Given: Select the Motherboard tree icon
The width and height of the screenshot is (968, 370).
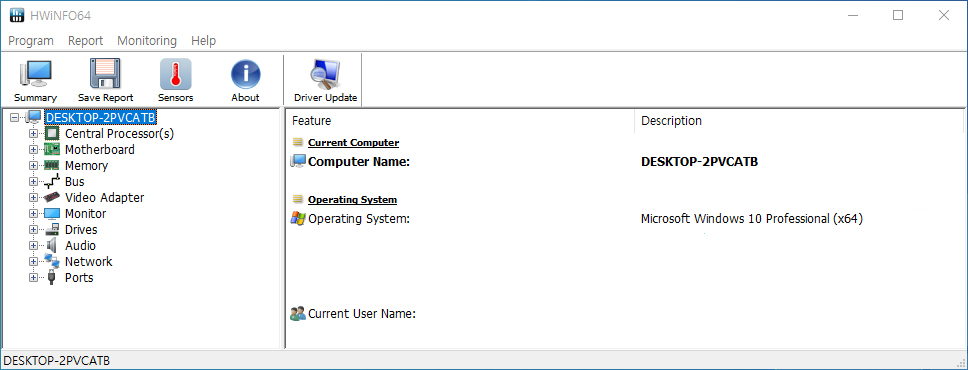Looking at the screenshot, I should point(51,149).
